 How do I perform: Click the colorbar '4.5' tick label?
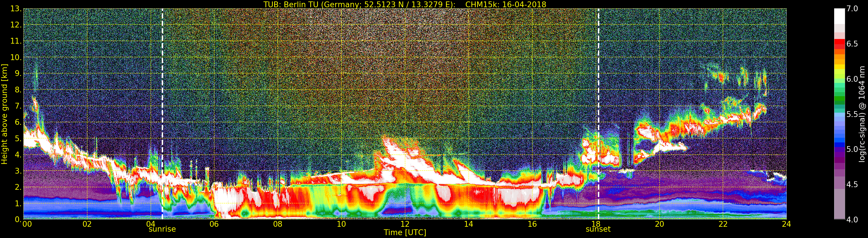[x=852, y=185]
